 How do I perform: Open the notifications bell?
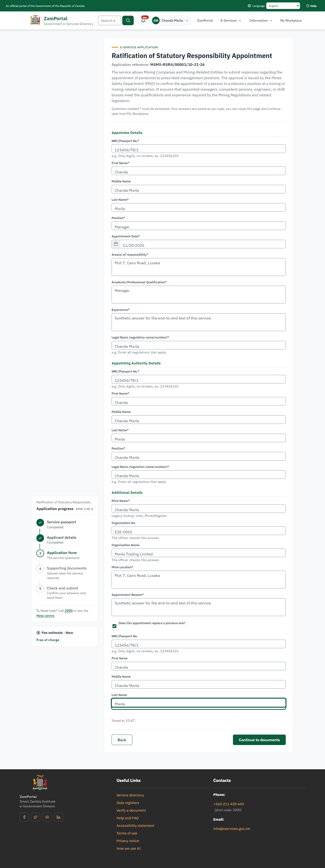point(143,20)
